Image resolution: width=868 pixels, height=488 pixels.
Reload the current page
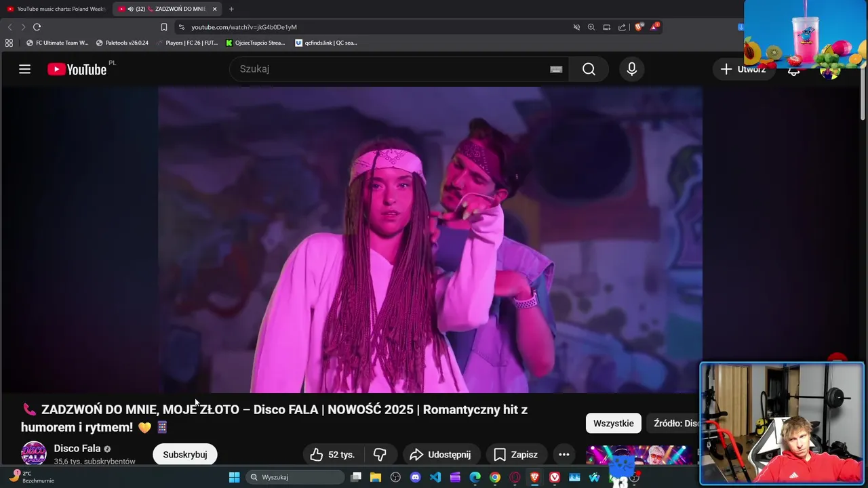[37, 27]
